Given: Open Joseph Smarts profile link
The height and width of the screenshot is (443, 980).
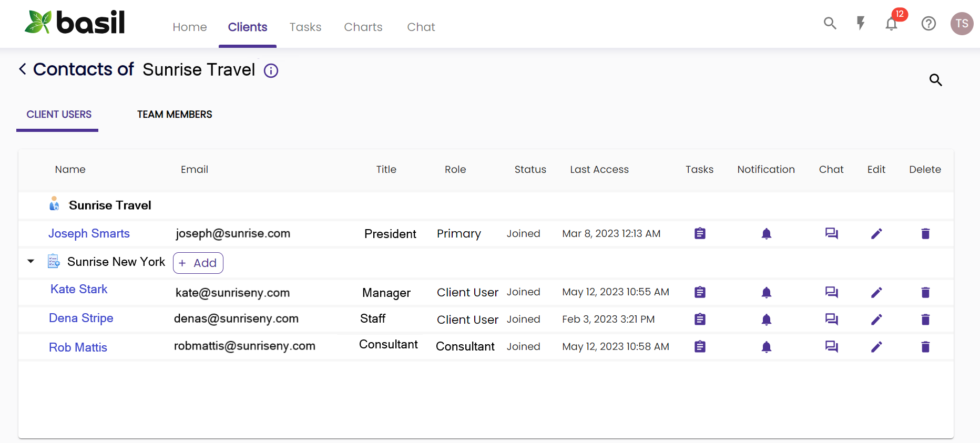Looking at the screenshot, I should click(89, 233).
